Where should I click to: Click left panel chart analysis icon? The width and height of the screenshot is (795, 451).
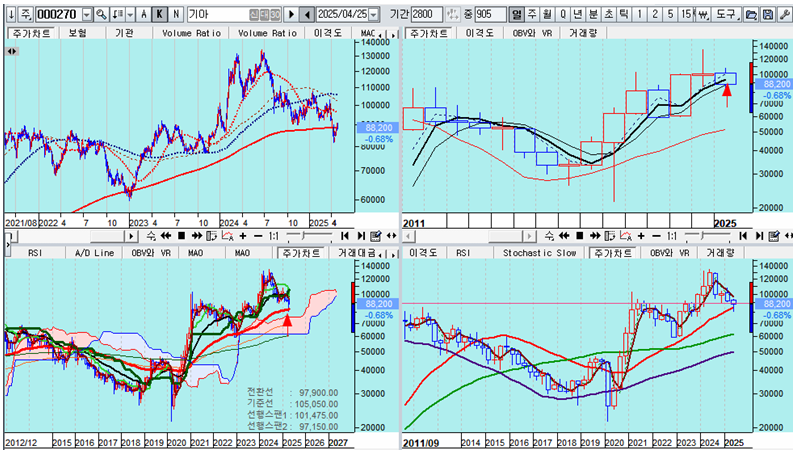(228, 236)
